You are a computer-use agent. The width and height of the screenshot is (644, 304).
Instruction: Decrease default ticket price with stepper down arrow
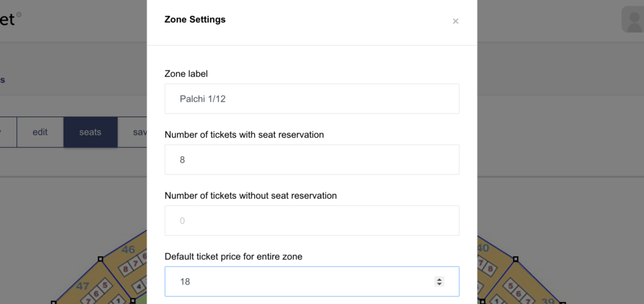[439, 284]
